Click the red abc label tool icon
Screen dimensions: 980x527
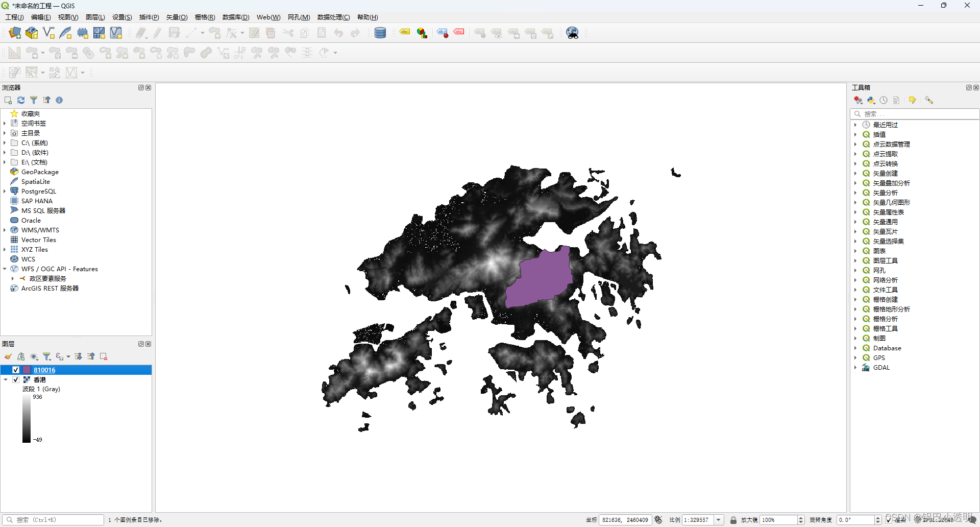(x=459, y=33)
